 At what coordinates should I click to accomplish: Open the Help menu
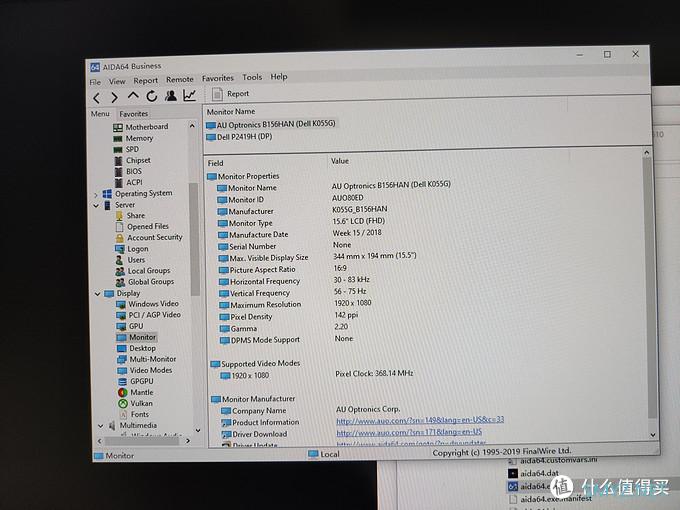279,77
